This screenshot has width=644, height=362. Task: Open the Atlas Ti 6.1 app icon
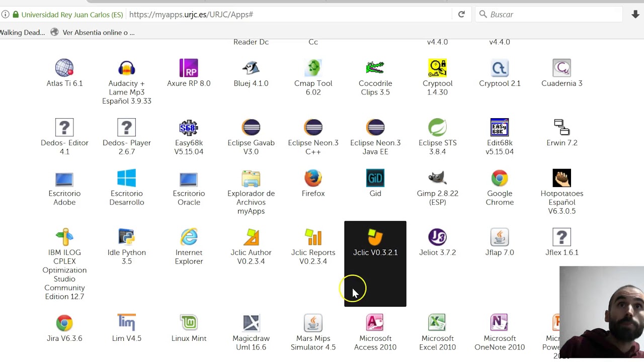point(64,68)
